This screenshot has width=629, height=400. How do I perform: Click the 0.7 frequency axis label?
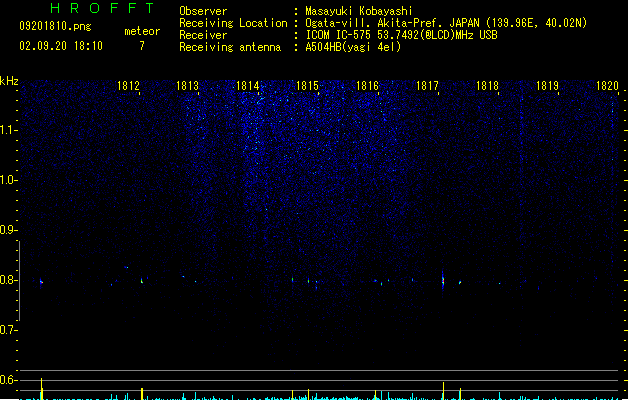click(8, 330)
